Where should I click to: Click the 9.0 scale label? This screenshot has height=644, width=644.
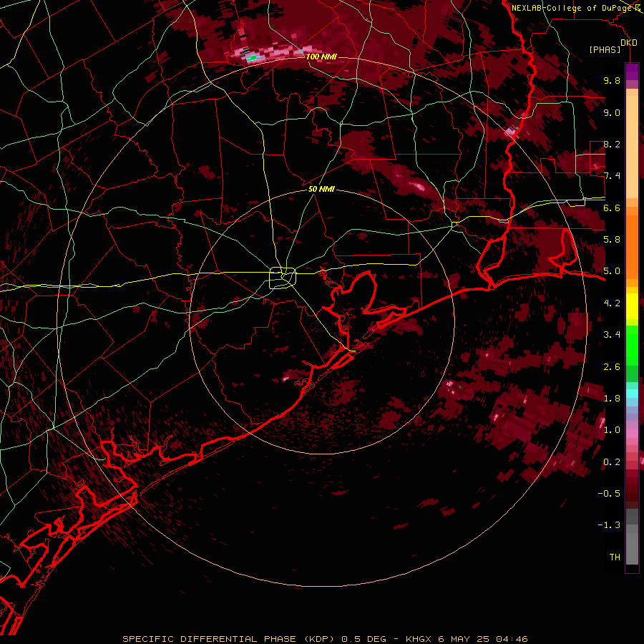(612, 112)
